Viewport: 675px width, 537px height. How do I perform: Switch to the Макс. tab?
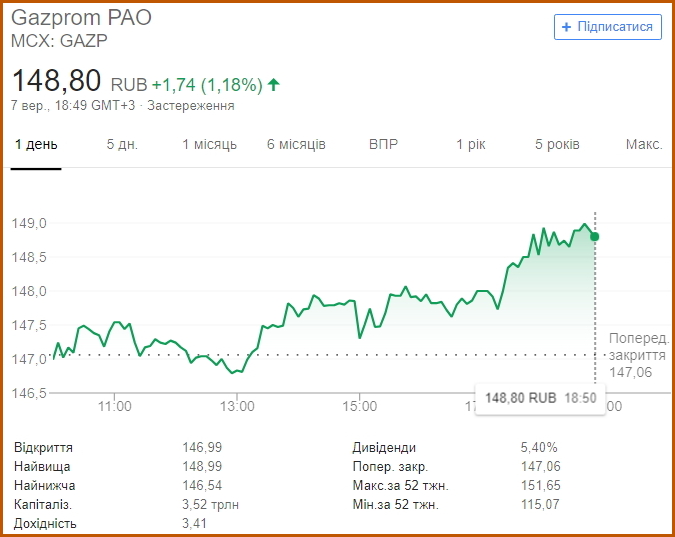644,144
